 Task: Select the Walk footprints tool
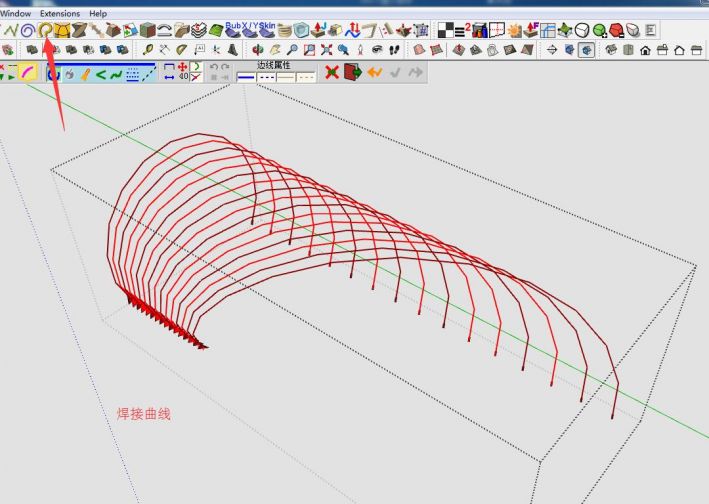(x=394, y=49)
